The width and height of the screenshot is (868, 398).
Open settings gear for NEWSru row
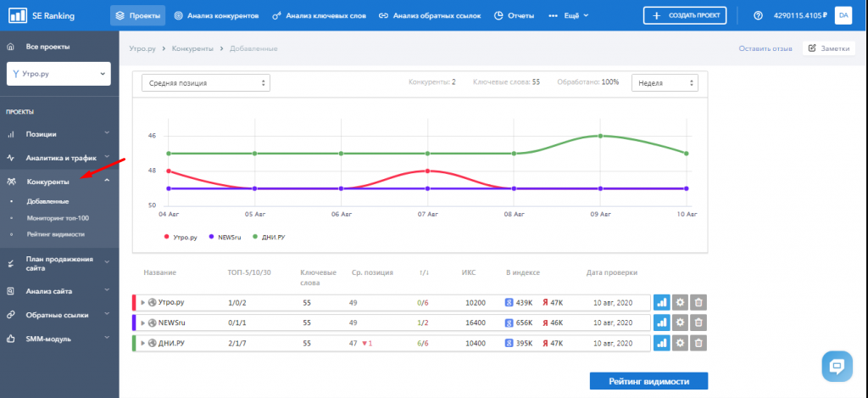coord(680,322)
